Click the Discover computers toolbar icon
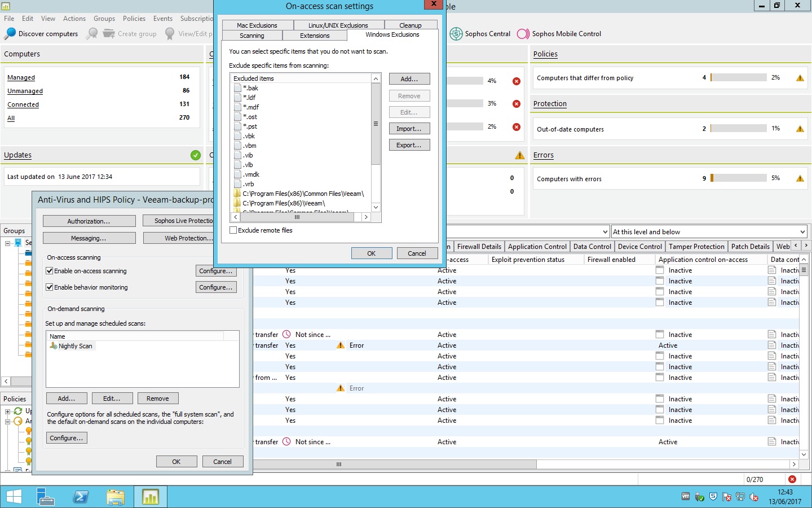Image resolution: width=812 pixels, height=508 pixels. tap(10, 34)
